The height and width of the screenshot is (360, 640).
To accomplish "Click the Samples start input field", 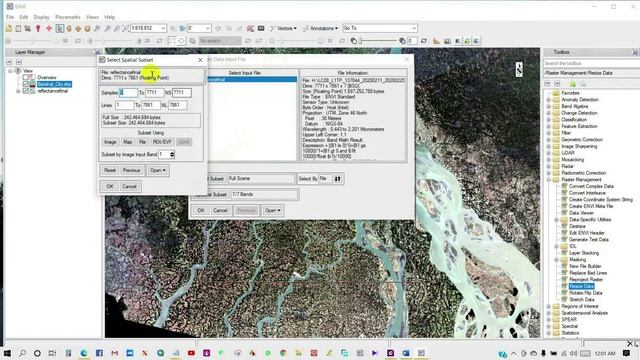I will pyautogui.click(x=128, y=93).
